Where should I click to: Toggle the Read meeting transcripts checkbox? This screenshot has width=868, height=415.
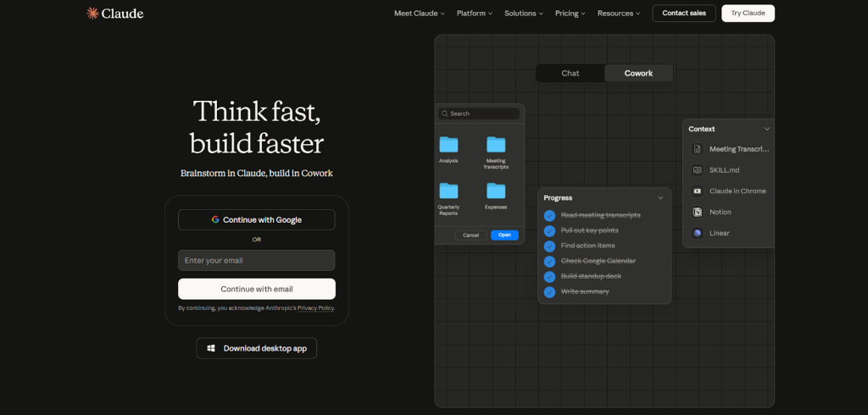click(549, 215)
